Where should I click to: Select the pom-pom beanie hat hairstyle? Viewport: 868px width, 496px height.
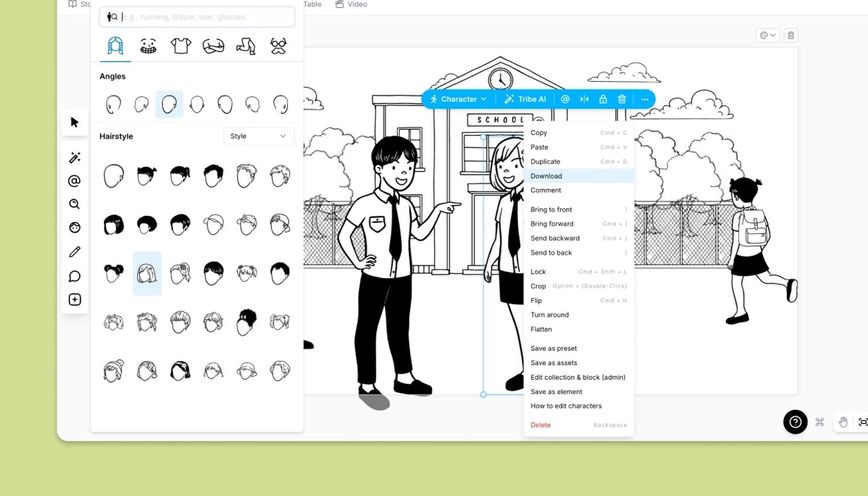pos(113,370)
